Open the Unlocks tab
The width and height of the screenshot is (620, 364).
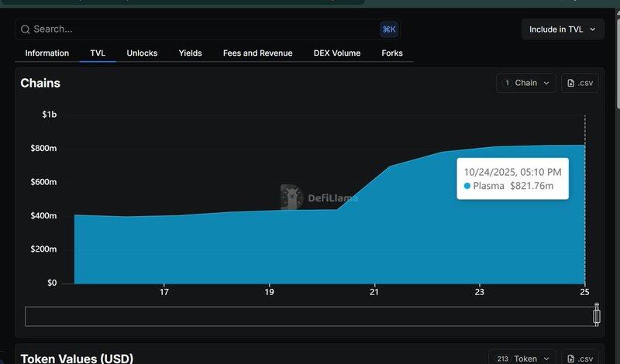click(x=142, y=53)
